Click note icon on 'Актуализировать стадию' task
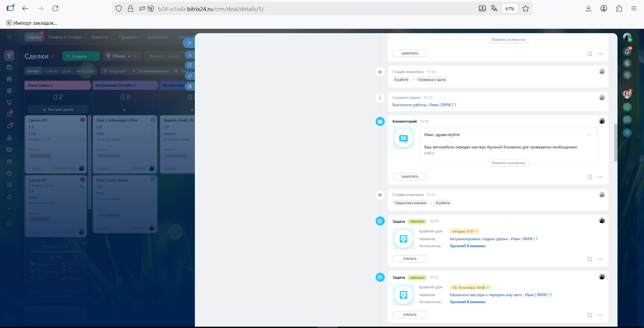Image resolution: width=644 pixels, height=328 pixels. (x=590, y=259)
